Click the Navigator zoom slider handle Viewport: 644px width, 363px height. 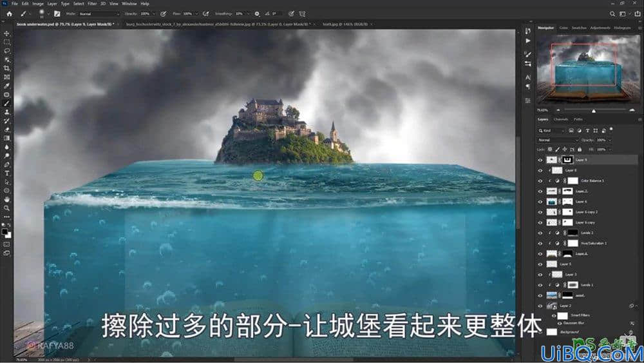coord(594,111)
